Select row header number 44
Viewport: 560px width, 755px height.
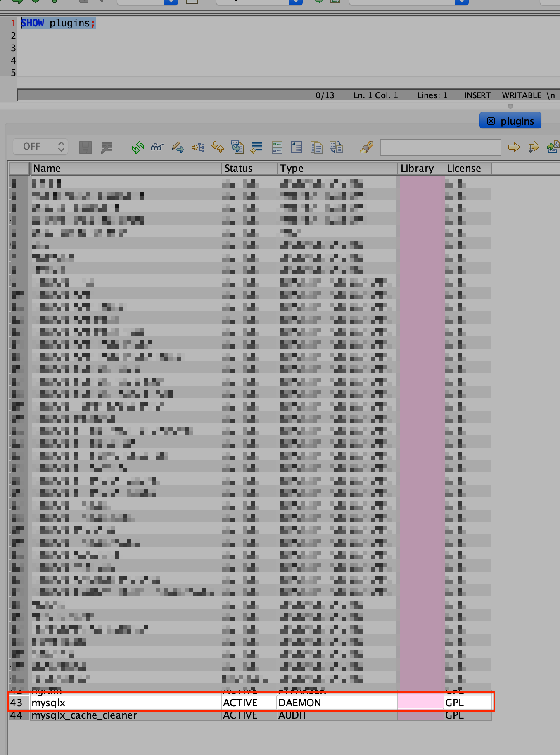[x=19, y=715]
